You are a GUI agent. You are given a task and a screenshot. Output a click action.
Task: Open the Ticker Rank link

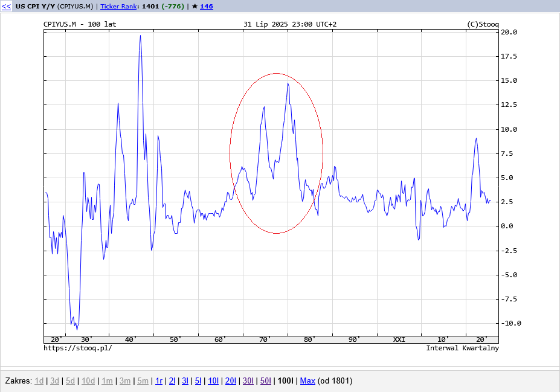tap(118, 7)
